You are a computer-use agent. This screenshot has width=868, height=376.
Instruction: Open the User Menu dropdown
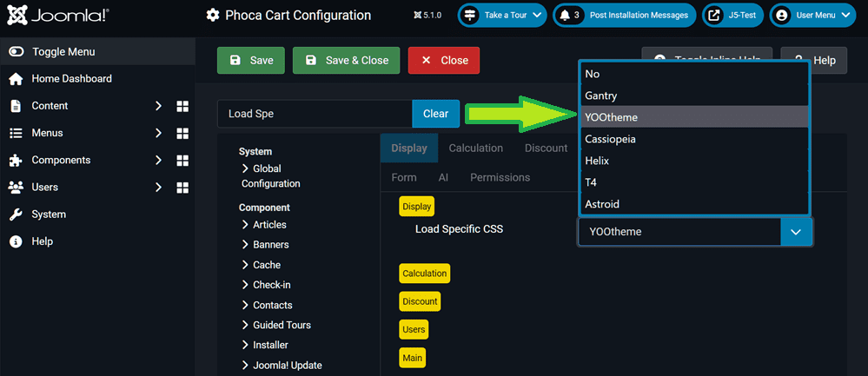coord(812,16)
